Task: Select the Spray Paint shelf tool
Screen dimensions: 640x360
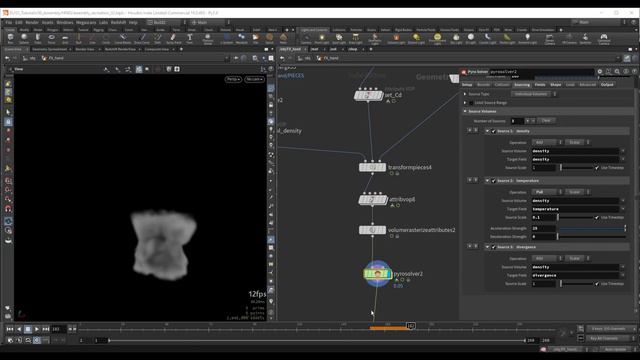Action: tap(173, 39)
